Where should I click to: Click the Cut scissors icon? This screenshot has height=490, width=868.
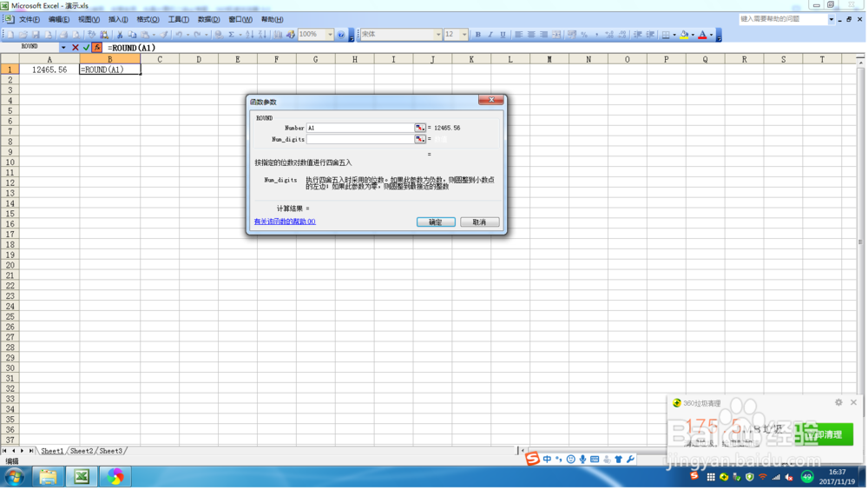pos(120,35)
